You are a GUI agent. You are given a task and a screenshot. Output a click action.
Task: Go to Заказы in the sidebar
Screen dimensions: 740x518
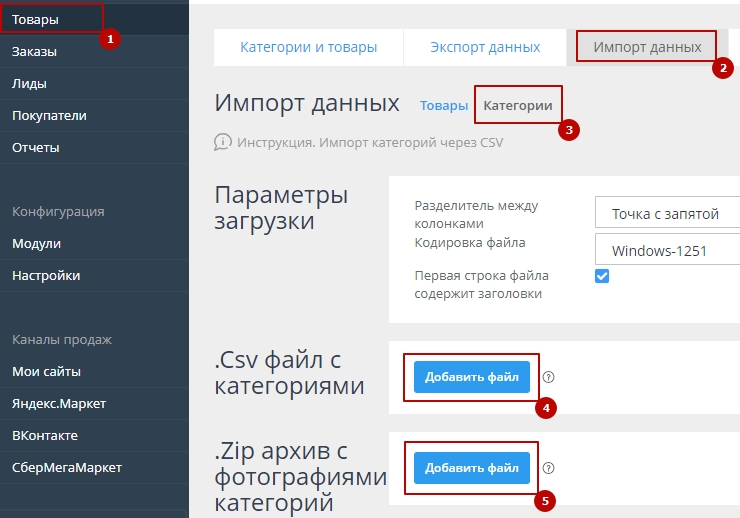coord(34,51)
